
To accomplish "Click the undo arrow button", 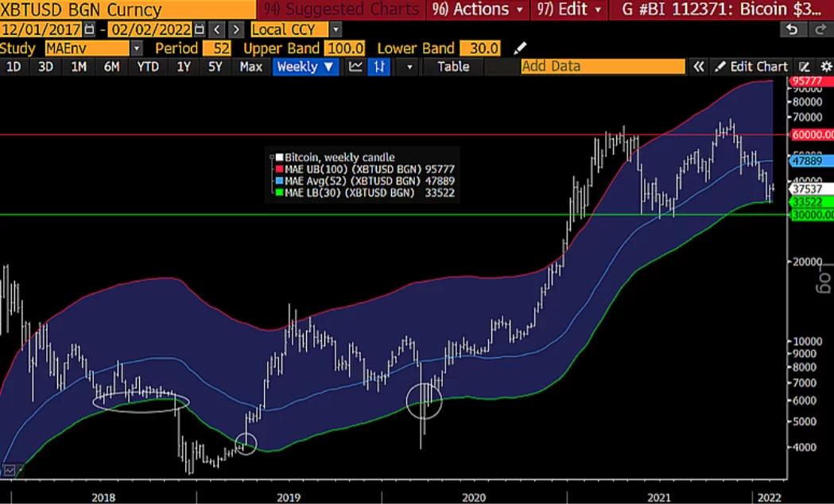I will (792, 30).
